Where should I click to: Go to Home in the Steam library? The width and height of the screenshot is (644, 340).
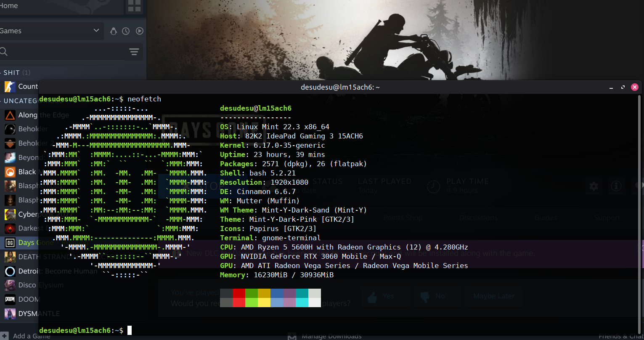click(x=9, y=5)
